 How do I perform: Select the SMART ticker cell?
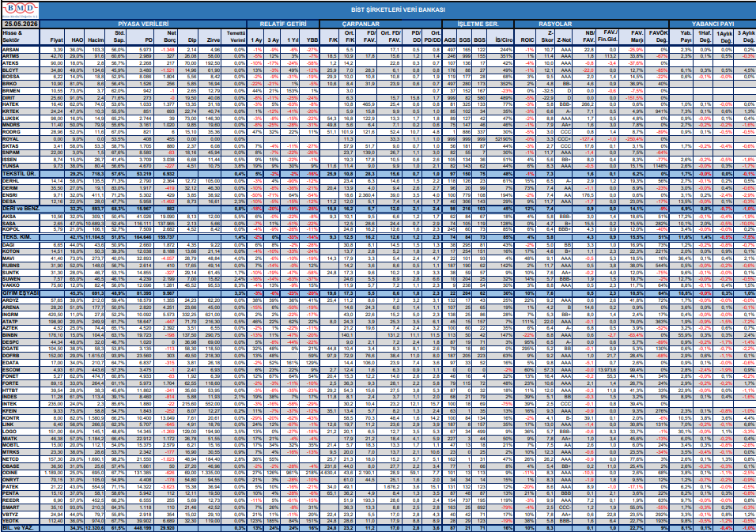[x=21, y=507]
